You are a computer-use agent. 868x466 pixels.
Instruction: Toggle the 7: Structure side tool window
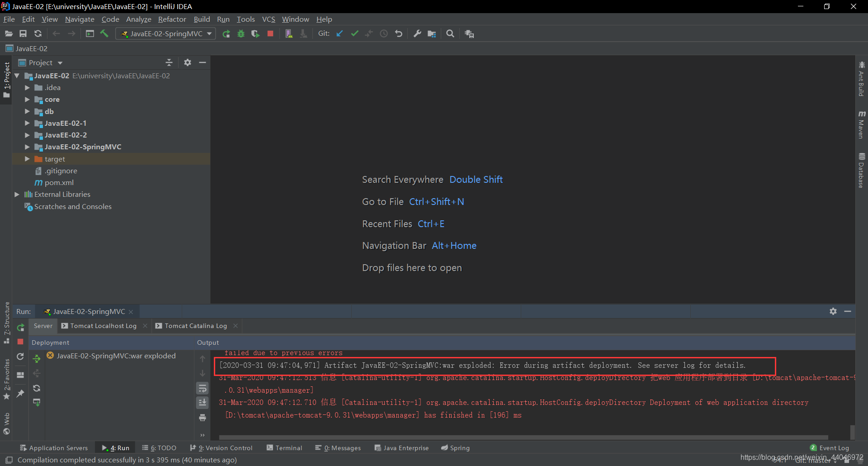[x=6, y=322]
